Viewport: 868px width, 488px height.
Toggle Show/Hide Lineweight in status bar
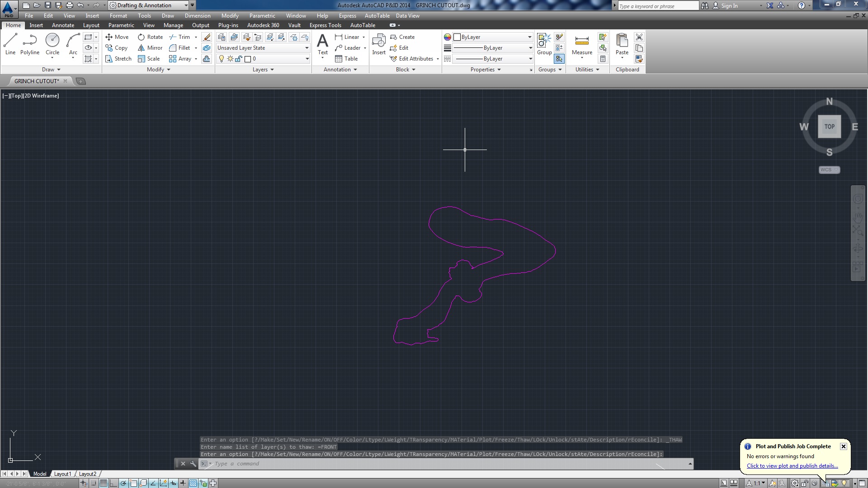pyautogui.click(x=183, y=483)
